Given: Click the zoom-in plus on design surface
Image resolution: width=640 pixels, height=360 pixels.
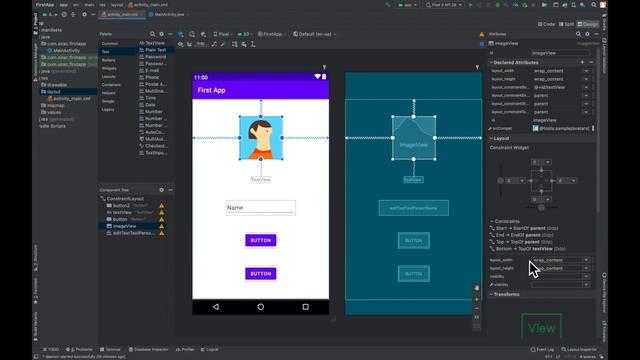Looking at the screenshot, I should [x=476, y=300].
